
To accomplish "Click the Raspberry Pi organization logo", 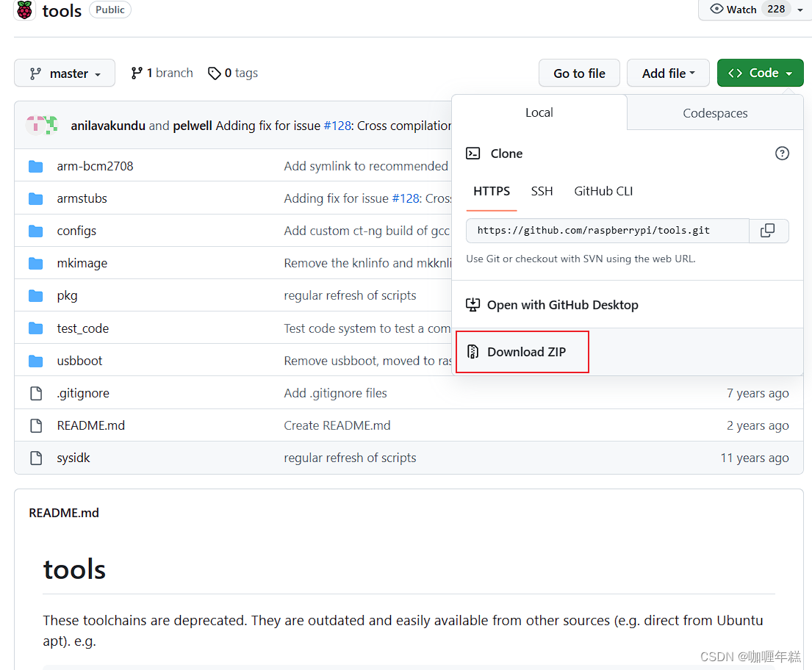I will [24, 10].
